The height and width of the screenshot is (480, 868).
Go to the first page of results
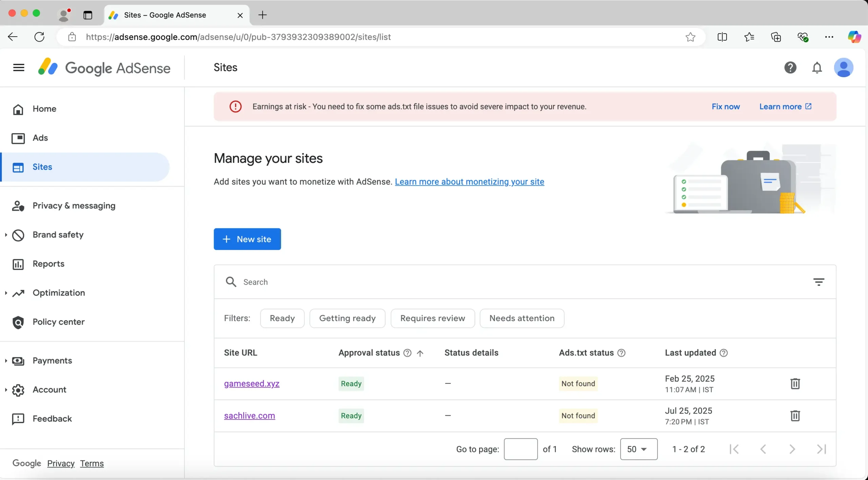click(734, 449)
